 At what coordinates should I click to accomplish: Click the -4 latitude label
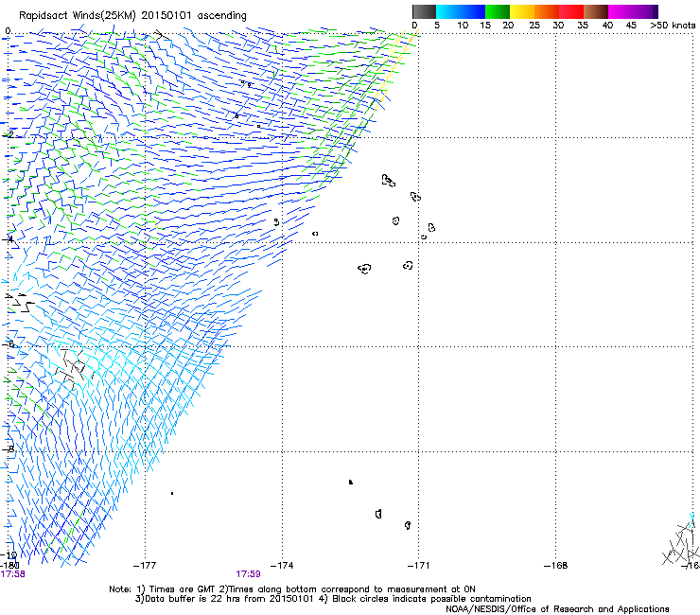pos(8,239)
